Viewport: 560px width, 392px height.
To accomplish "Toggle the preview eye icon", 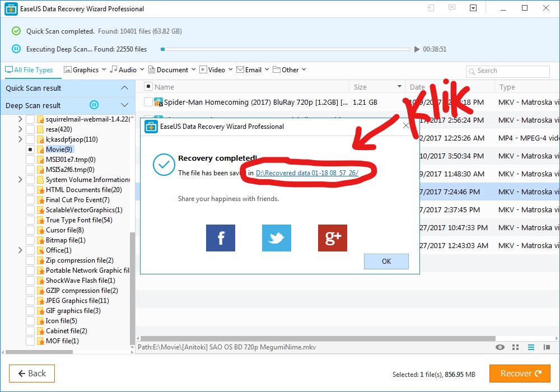I will 500,347.
